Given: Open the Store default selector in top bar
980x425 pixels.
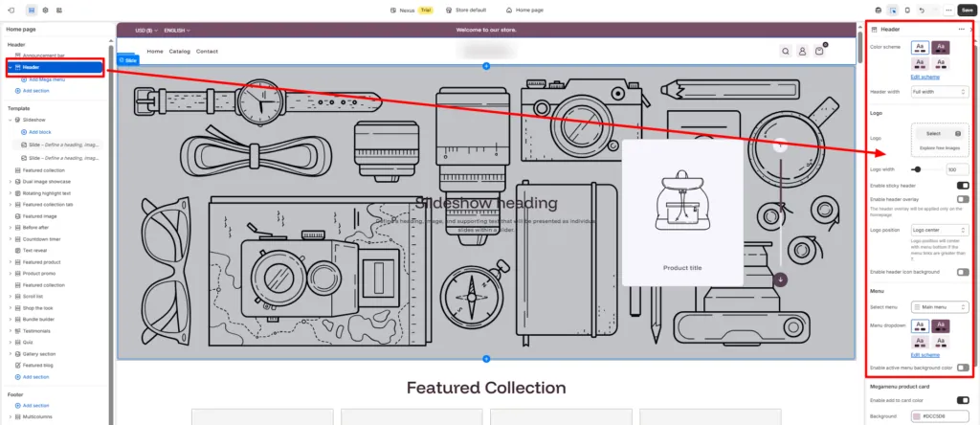Looking at the screenshot, I should coord(466,10).
